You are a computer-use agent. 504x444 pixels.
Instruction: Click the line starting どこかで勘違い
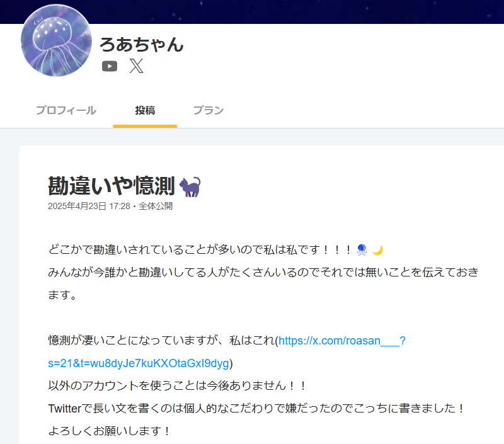coord(215,249)
